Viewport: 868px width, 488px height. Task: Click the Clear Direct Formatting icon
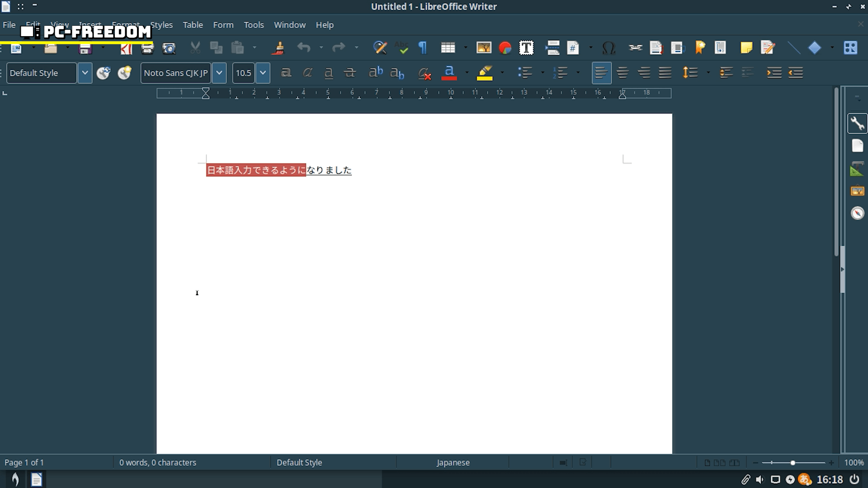424,73
